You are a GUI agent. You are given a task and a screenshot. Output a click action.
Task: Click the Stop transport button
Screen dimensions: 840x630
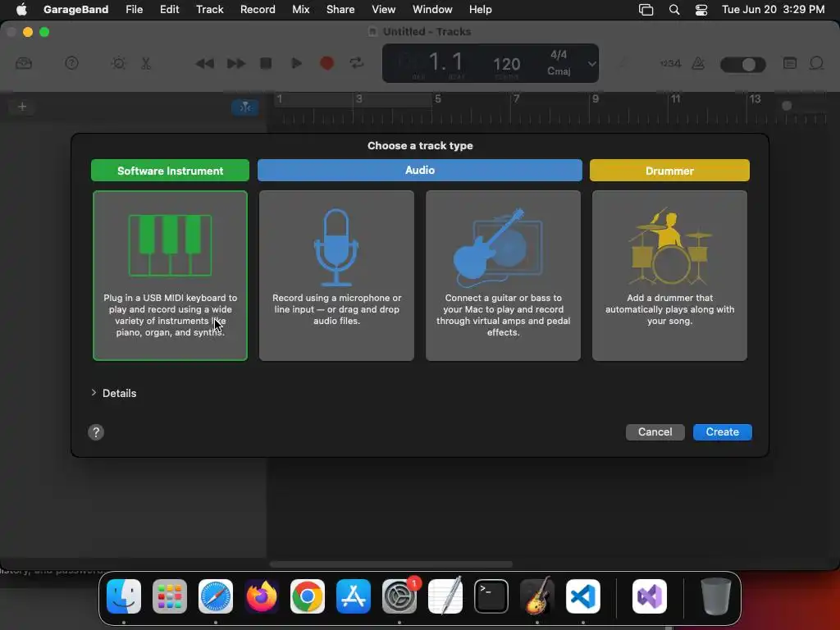(x=266, y=63)
